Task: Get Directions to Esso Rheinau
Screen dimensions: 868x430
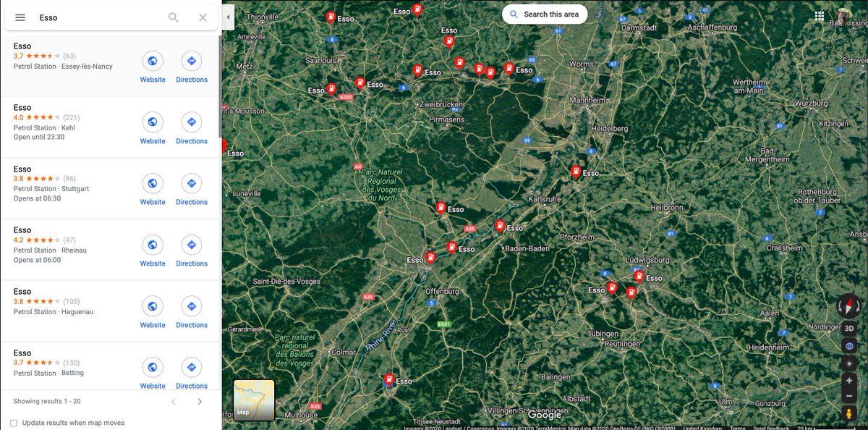Action: [x=192, y=250]
